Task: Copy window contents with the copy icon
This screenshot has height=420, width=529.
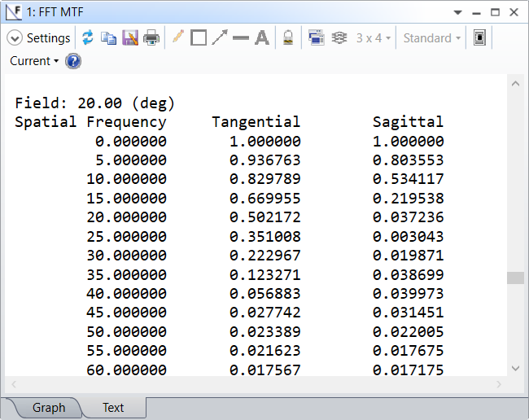Action: pos(108,37)
